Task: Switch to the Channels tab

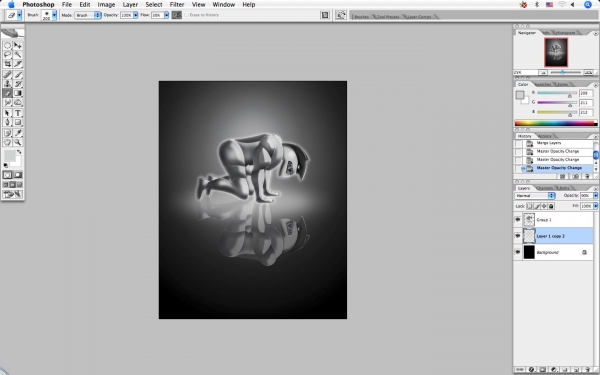Action: click(x=545, y=188)
